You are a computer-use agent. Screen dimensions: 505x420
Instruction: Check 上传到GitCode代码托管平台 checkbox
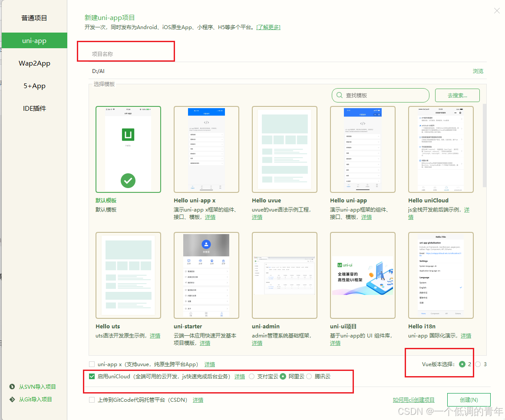tap(92, 400)
